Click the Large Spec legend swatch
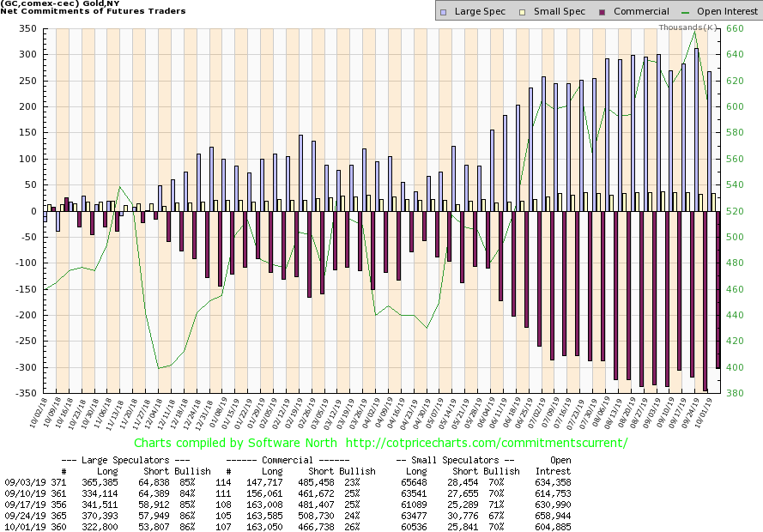This screenshot has width=763, height=532. pyautogui.click(x=442, y=12)
